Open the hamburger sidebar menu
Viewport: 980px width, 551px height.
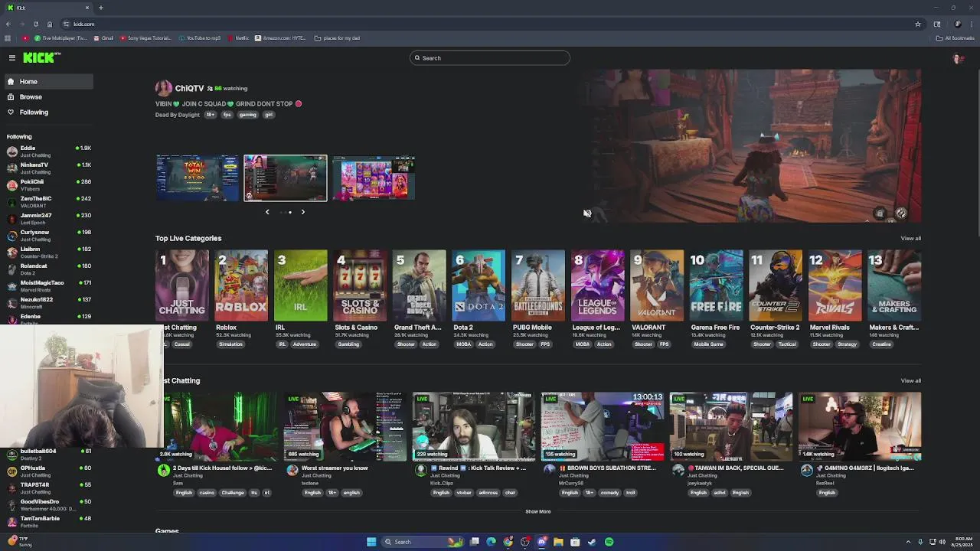(12, 58)
